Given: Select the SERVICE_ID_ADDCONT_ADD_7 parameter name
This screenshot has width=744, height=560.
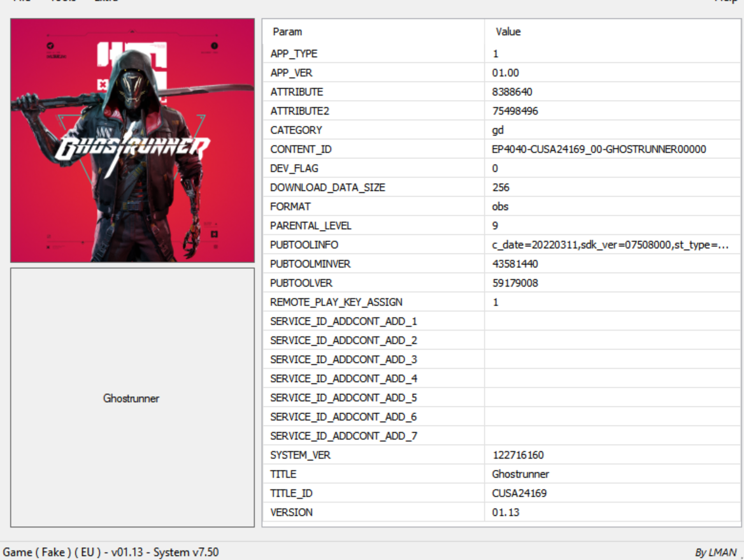Looking at the screenshot, I should click(x=343, y=436).
